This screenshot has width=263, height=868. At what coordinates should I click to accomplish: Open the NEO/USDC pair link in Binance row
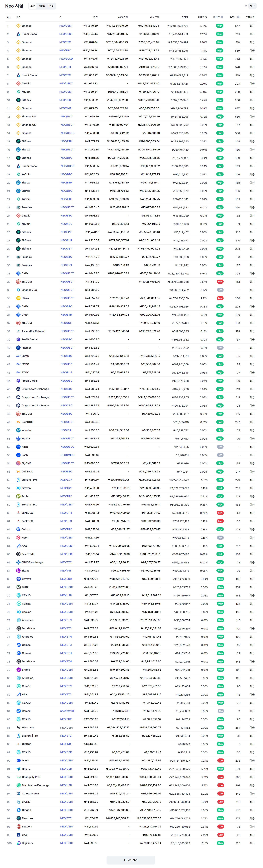click(x=67, y=133)
